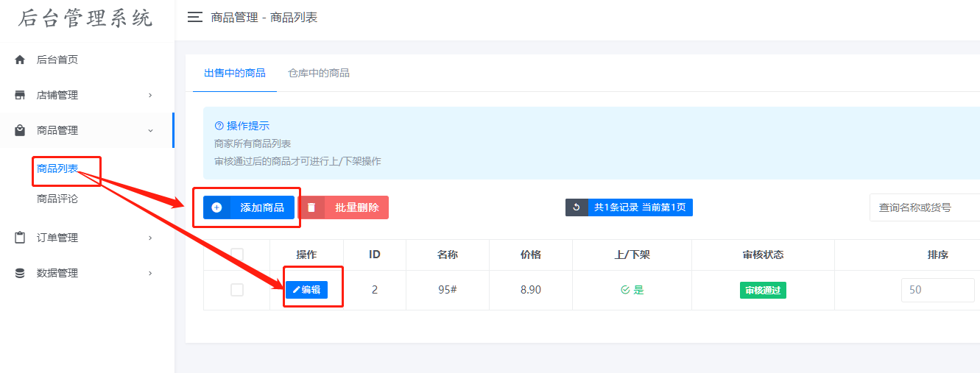This screenshot has height=373, width=980.
Task: Open the 店铺管理 sidebar menu
Action: tap(87, 95)
